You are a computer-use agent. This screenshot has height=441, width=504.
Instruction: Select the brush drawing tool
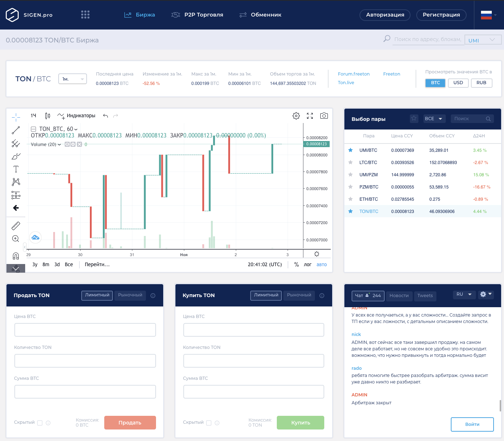pos(16,156)
